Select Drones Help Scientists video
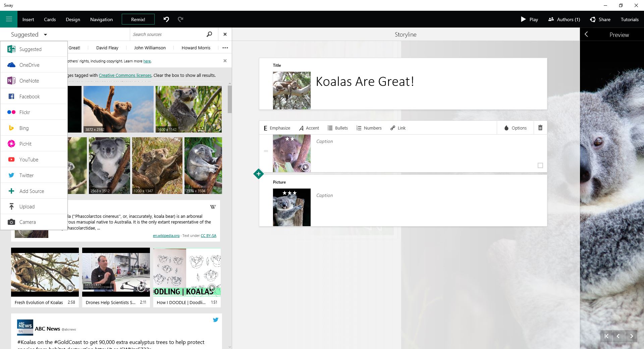Viewport: 644px width, 349px height. pos(116,277)
